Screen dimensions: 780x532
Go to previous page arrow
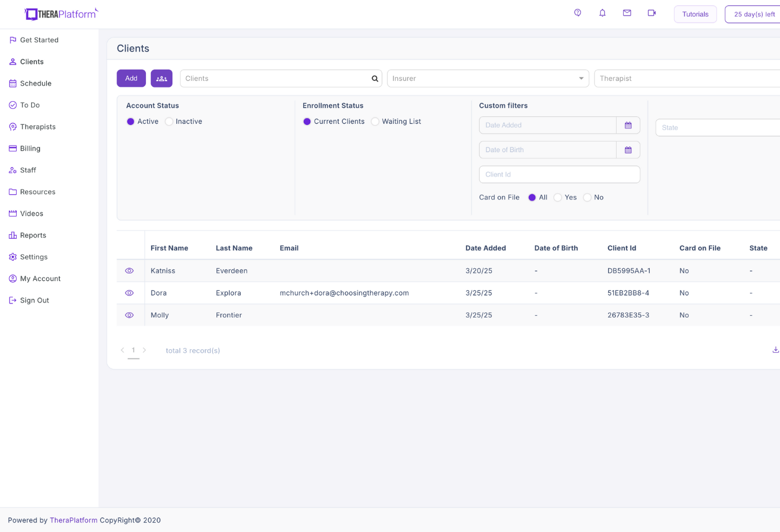[x=123, y=350]
